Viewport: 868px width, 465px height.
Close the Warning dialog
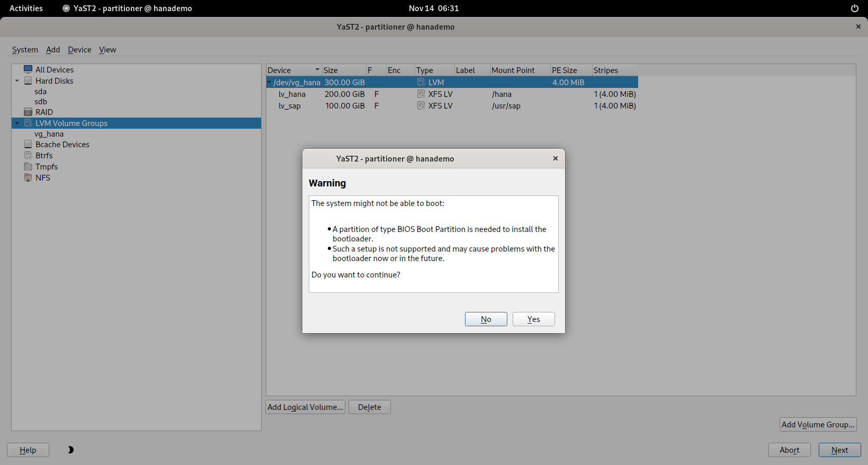556,158
